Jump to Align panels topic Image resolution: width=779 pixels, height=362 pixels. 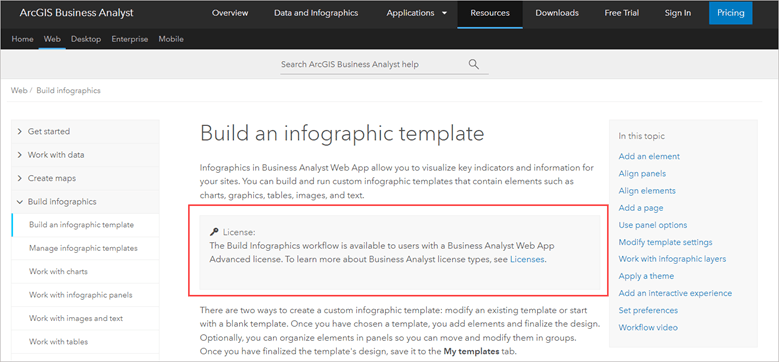click(x=642, y=174)
